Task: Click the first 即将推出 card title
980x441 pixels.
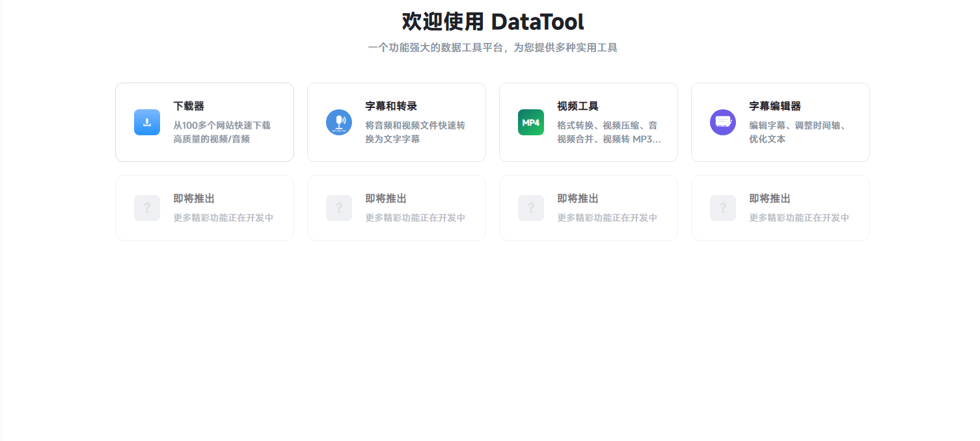Action: coord(194,198)
